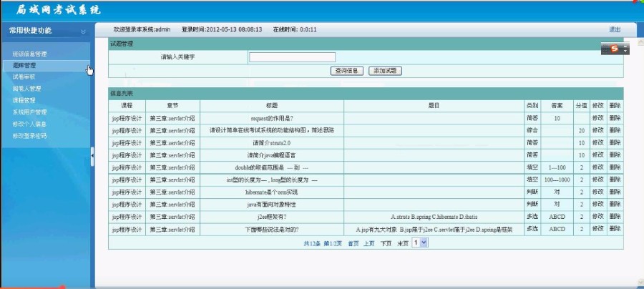Screen dimensions: 644x289
Task: Open 修改个人信息 sidebar item
Action: tap(29, 124)
